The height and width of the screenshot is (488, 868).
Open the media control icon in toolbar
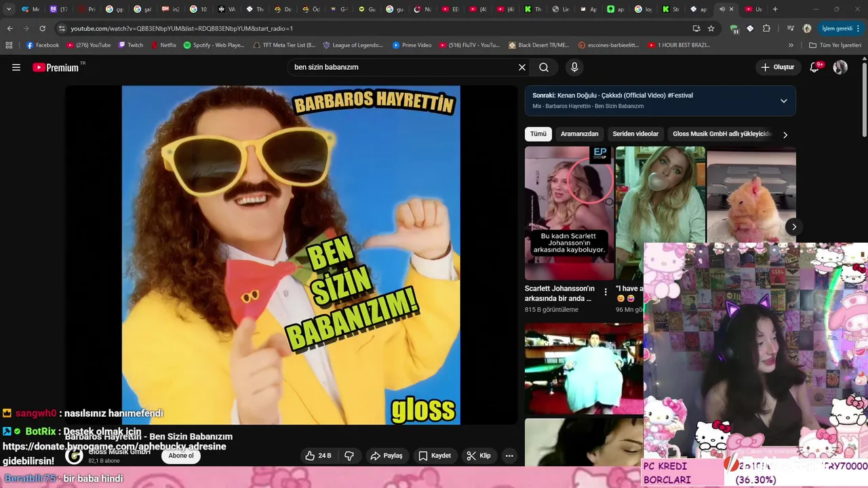(x=791, y=28)
